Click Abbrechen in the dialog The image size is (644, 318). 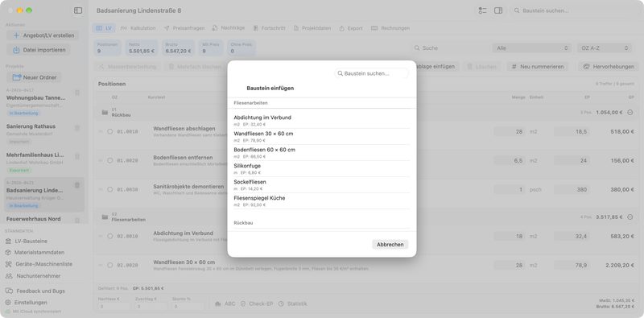(x=390, y=245)
